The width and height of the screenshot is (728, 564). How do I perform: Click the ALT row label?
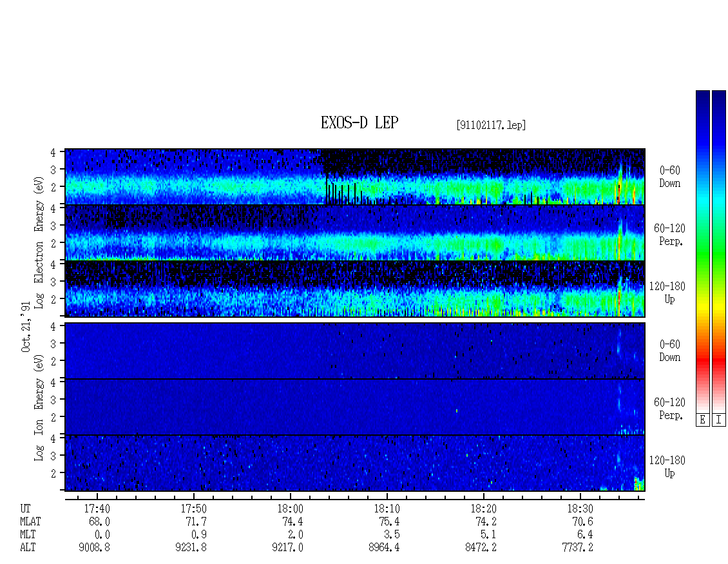pyautogui.click(x=28, y=548)
